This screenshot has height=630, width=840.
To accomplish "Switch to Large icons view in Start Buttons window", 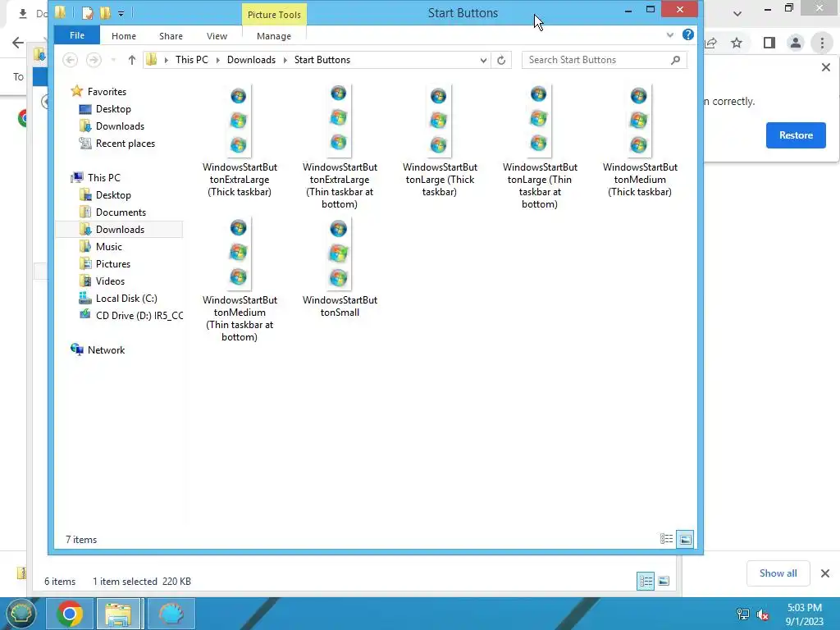I will [685, 539].
